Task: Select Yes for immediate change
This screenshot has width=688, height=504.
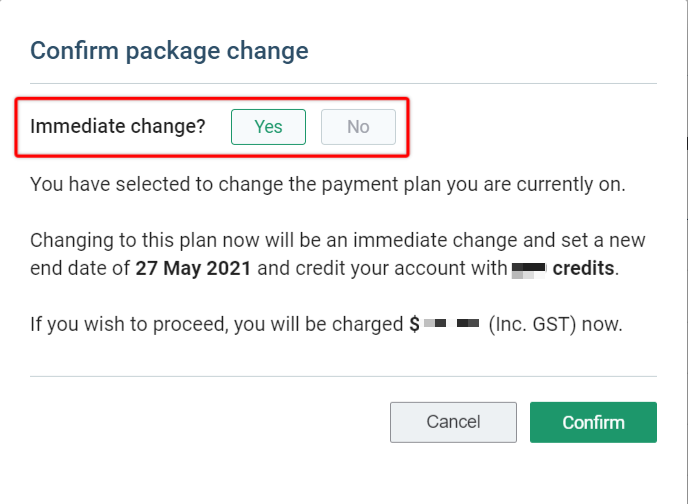Action: [x=268, y=127]
